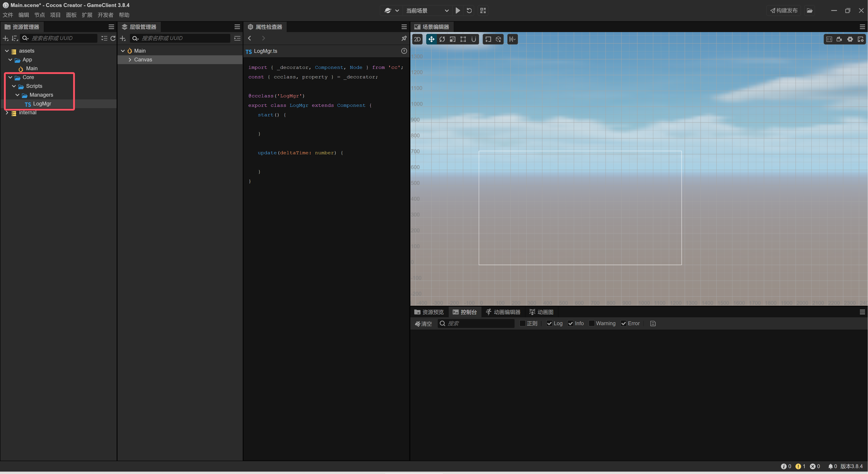The width and height of the screenshot is (868, 474).
Task: Select the scale gizmo tool
Action: coord(453,39)
